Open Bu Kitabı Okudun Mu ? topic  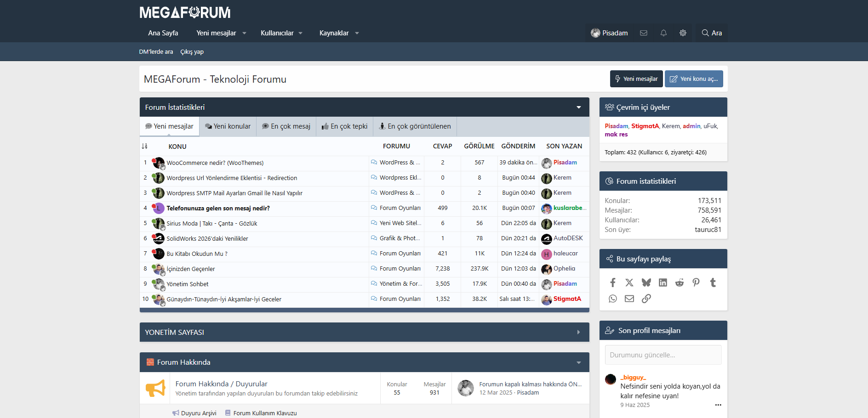197,254
